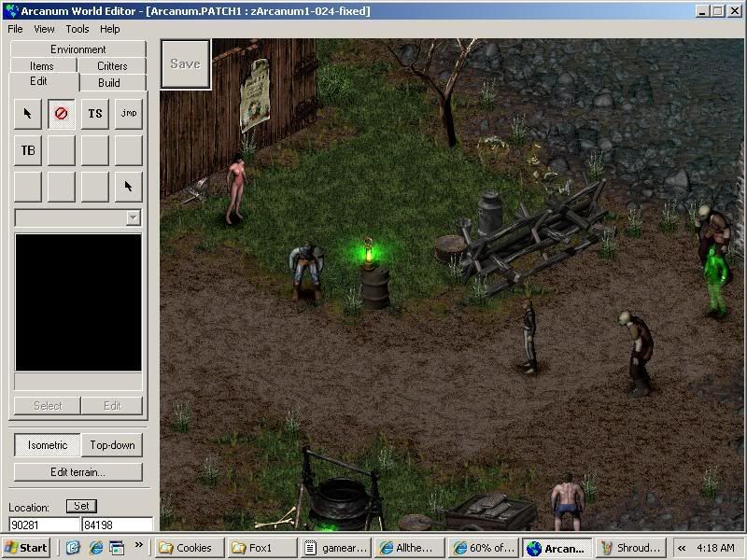Screen dimensions: 747x560
Task: Open the dropdown arrow above the black preview
Action: pyautogui.click(x=134, y=218)
